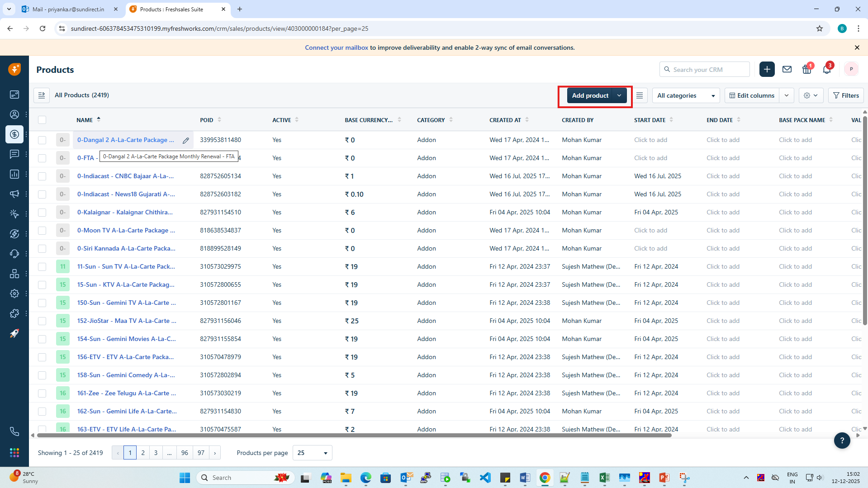Click the Filters button

[846, 95]
